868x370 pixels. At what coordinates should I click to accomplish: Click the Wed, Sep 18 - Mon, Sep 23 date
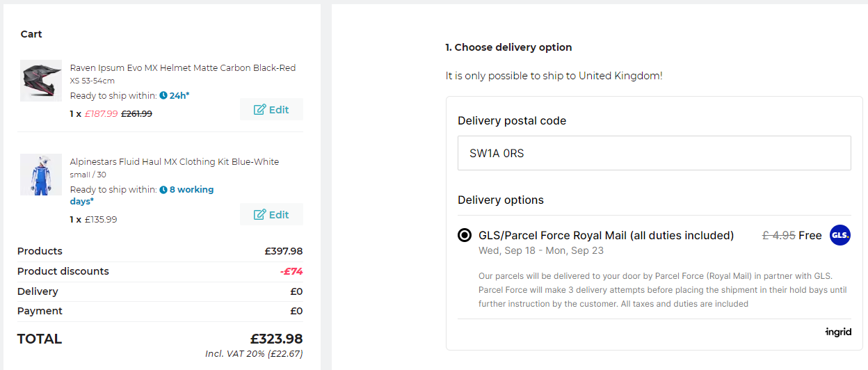pyautogui.click(x=541, y=250)
